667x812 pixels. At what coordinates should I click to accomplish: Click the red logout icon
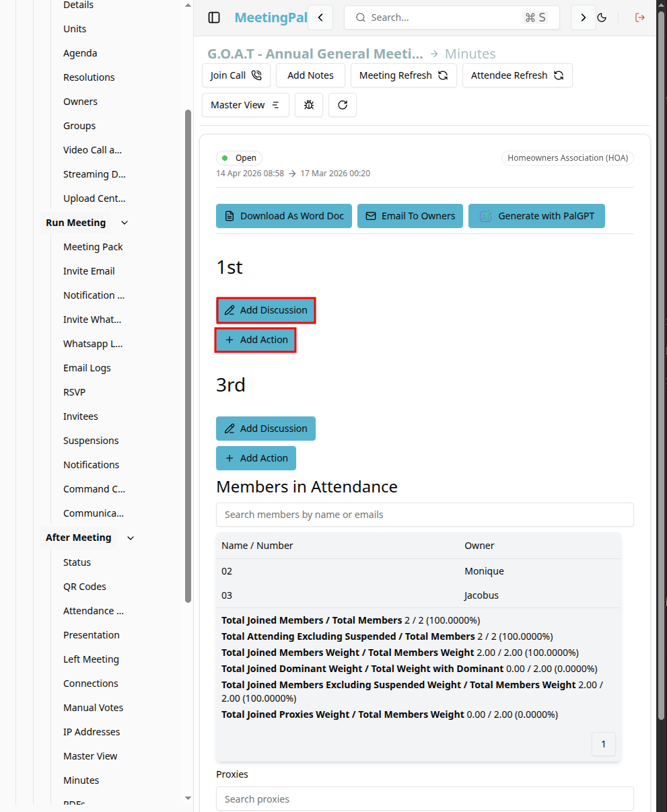(x=640, y=17)
